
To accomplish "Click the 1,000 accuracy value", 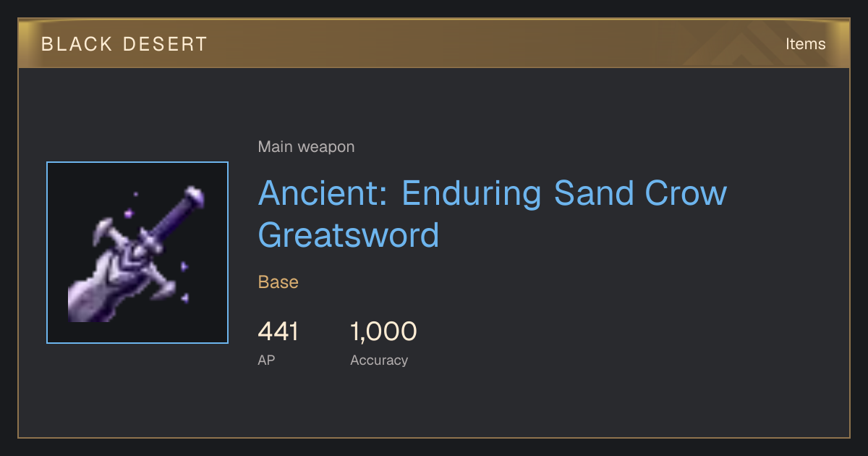I will click(x=383, y=332).
